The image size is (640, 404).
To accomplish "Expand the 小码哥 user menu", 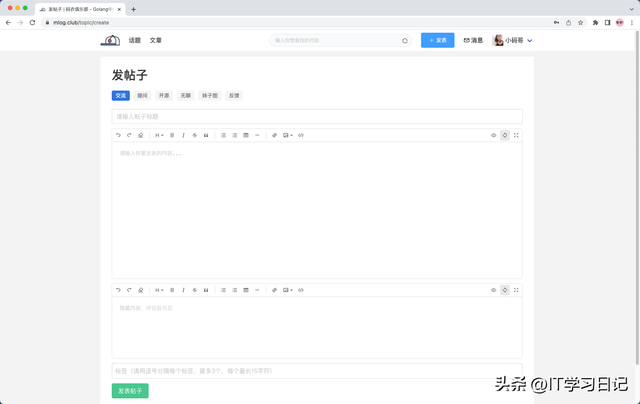I will pyautogui.click(x=512, y=40).
